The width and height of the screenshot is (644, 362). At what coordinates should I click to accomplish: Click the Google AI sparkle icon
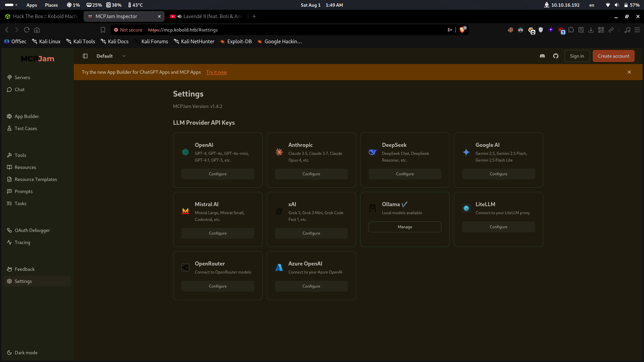click(x=466, y=152)
